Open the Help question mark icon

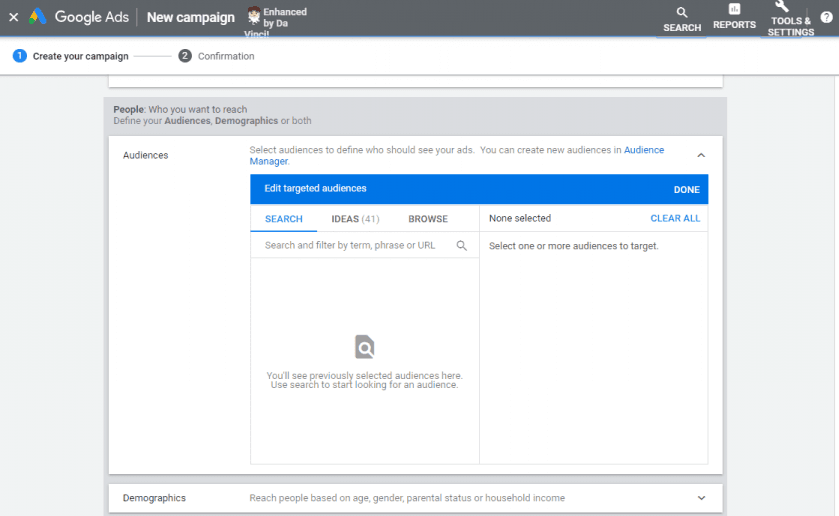point(826,18)
